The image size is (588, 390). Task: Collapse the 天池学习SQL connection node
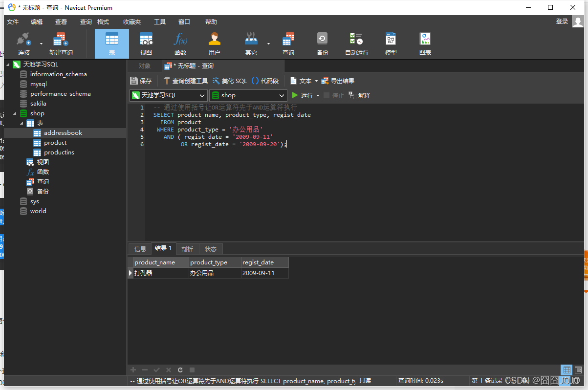[x=8, y=65]
